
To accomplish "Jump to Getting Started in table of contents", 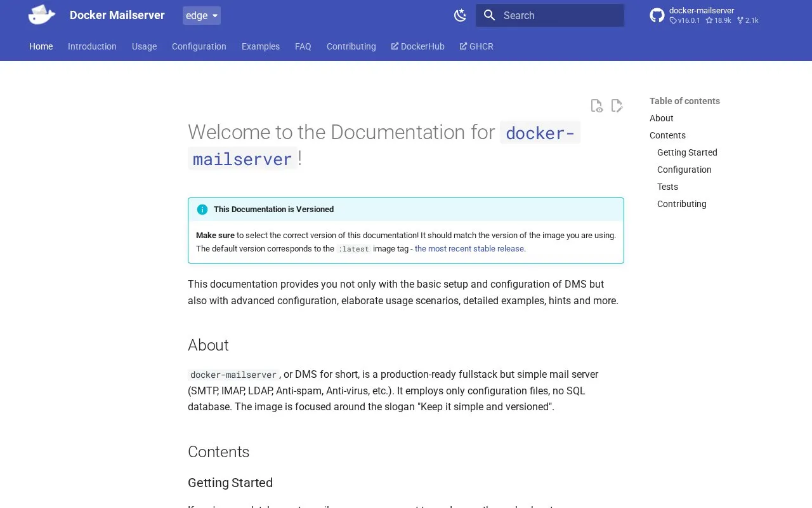I will pyautogui.click(x=687, y=152).
